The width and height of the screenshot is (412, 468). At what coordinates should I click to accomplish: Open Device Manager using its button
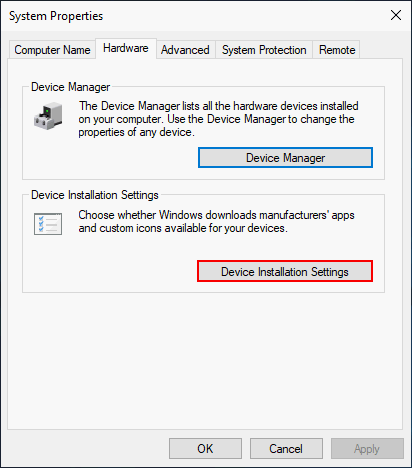[x=285, y=158]
